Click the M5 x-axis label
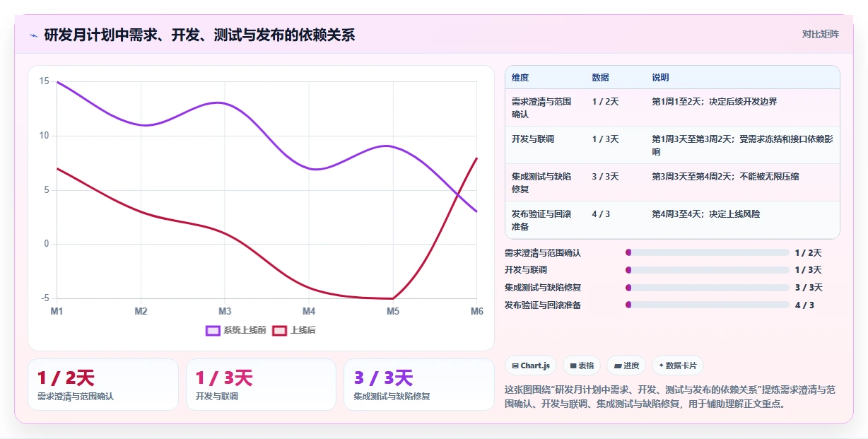The width and height of the screenshot is (868, 439). pyautogui.click(x=393, y=311)
